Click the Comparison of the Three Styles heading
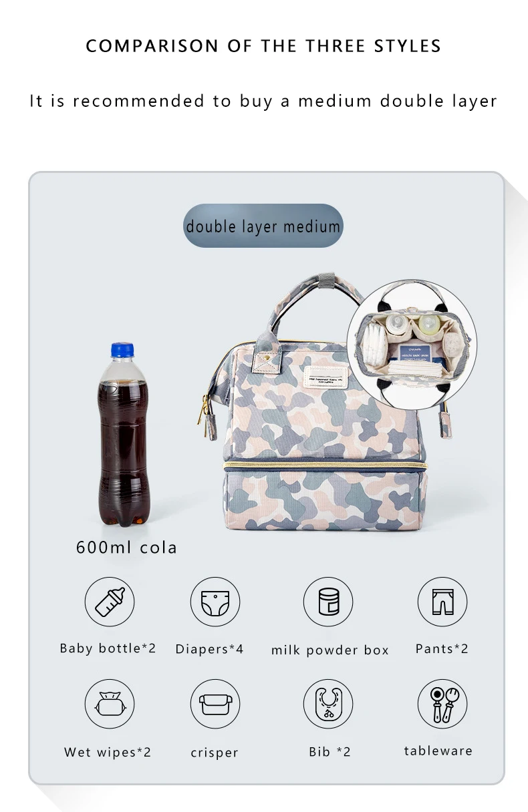 (264, 46)
